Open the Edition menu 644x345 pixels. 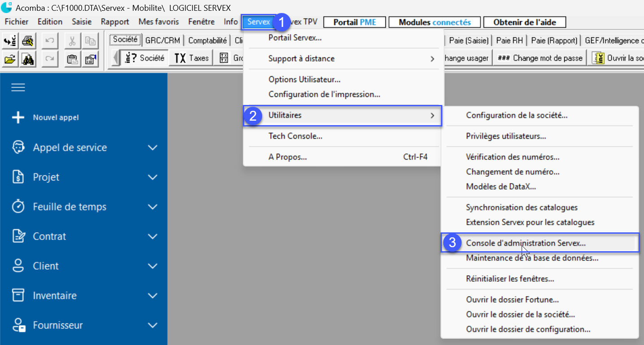(x=50, y=22)
